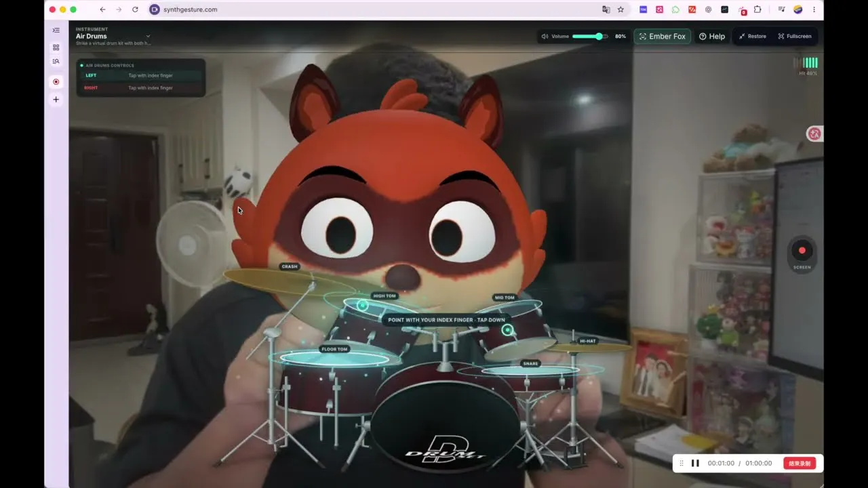Screen dimensions: 868x488
Task: Click the site icon beside synthgesture.com
Action: [x=155, y=9]
